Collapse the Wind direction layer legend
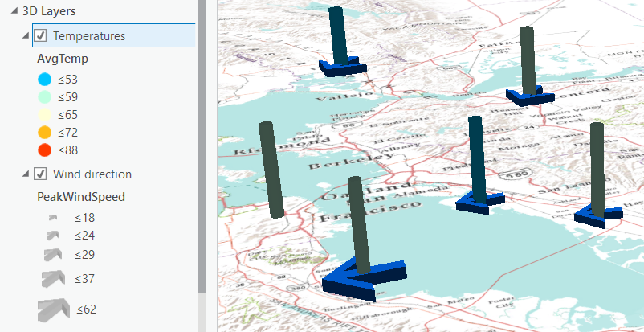This screenshot has width=644, height=332. point(26,174)
